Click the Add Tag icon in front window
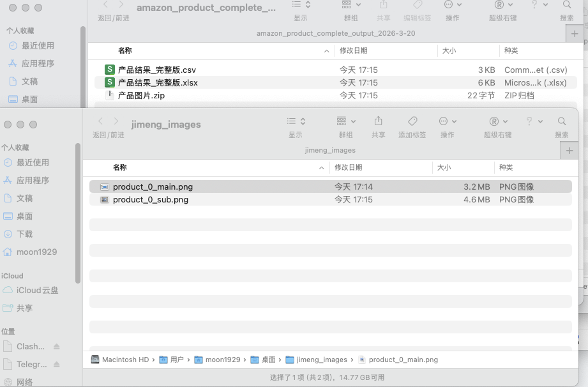The height and width of the screenshot is (387, 588). [x=412, y=121]
